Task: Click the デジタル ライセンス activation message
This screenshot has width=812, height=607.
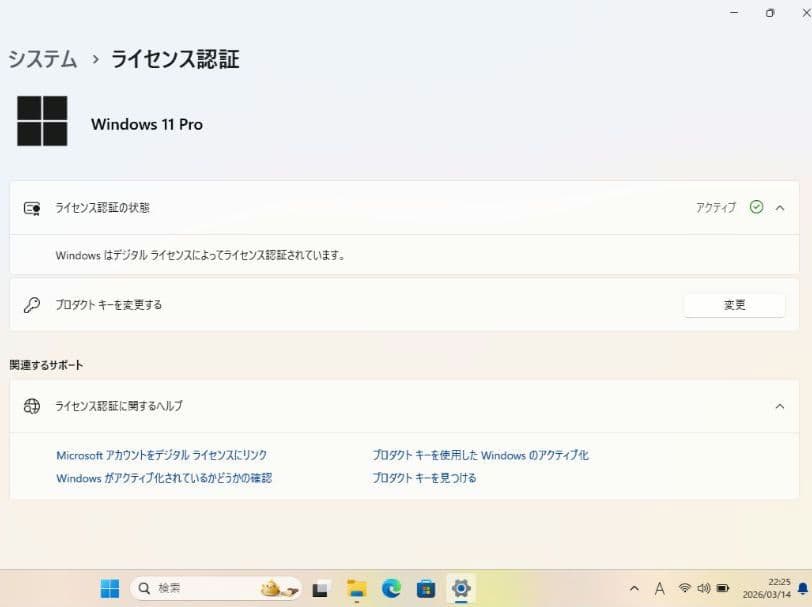Action: (201, 255)
